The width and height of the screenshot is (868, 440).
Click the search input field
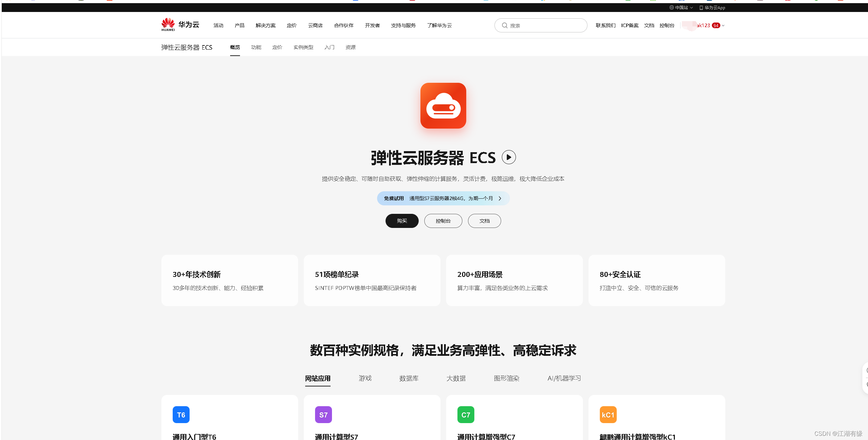click(541, 25)
